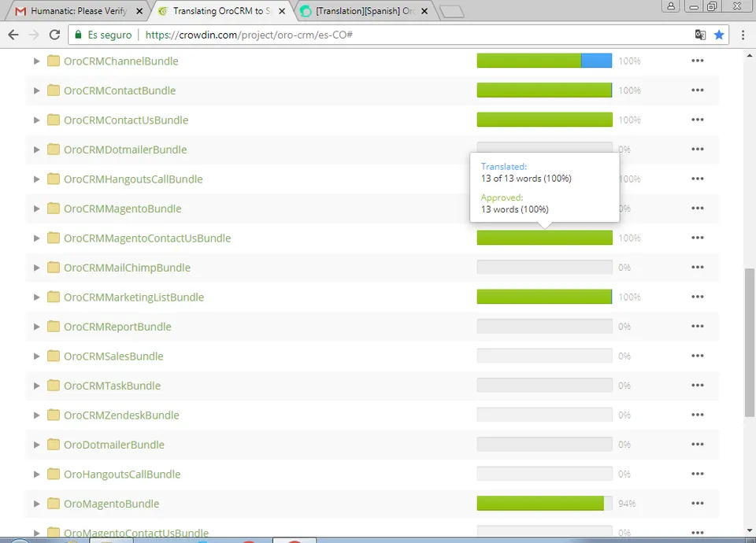Open more options for OroCRMSalesBundle
This screenshot has height=543, width=756.
[697, 356]
